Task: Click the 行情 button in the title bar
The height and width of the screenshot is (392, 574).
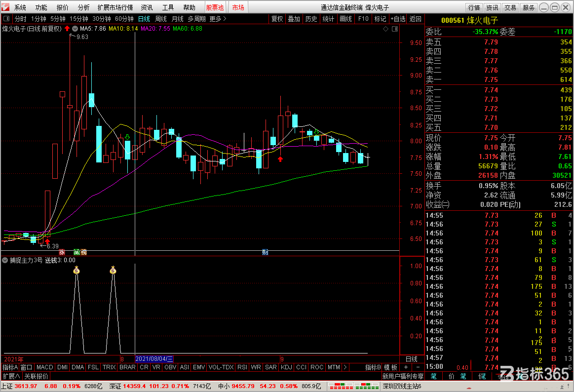Action: (x=474, y=7)
